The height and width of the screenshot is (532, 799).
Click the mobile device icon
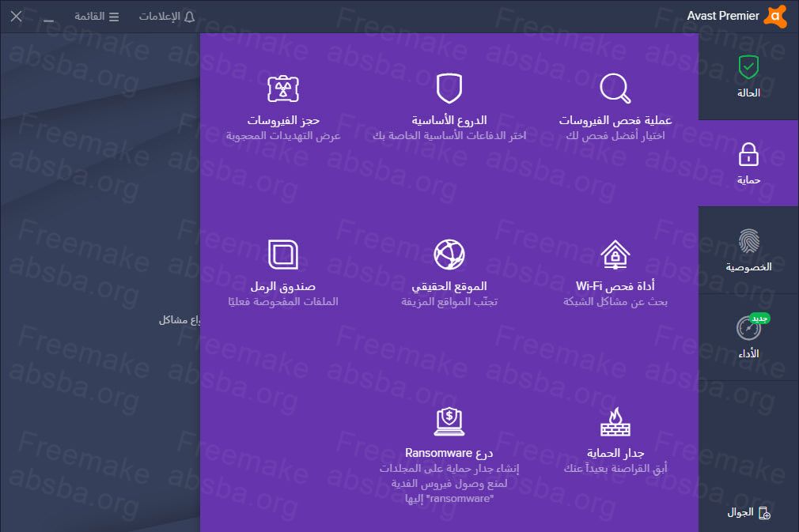tap(764, 513)
